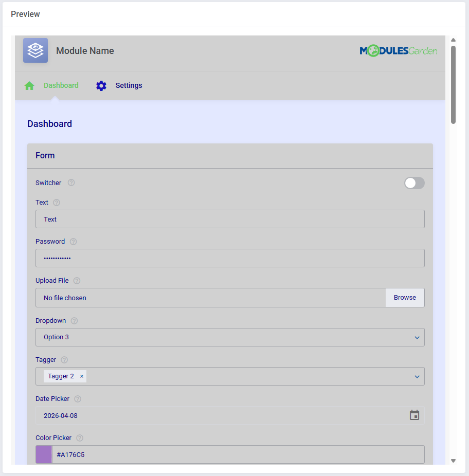The width and height of the screenshot is (469, 476).
Task: Switch to the Settings tab
Action: (129, 86)
